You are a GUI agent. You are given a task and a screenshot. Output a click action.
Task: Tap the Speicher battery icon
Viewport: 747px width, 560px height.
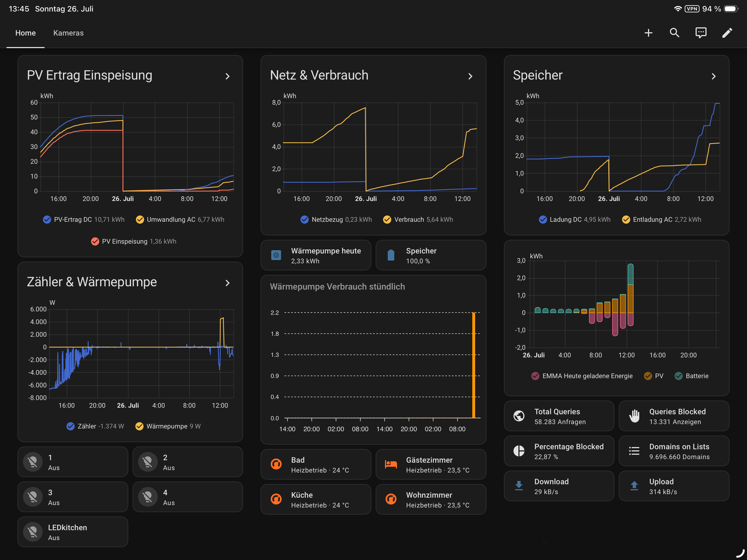[x=391, y=255]
